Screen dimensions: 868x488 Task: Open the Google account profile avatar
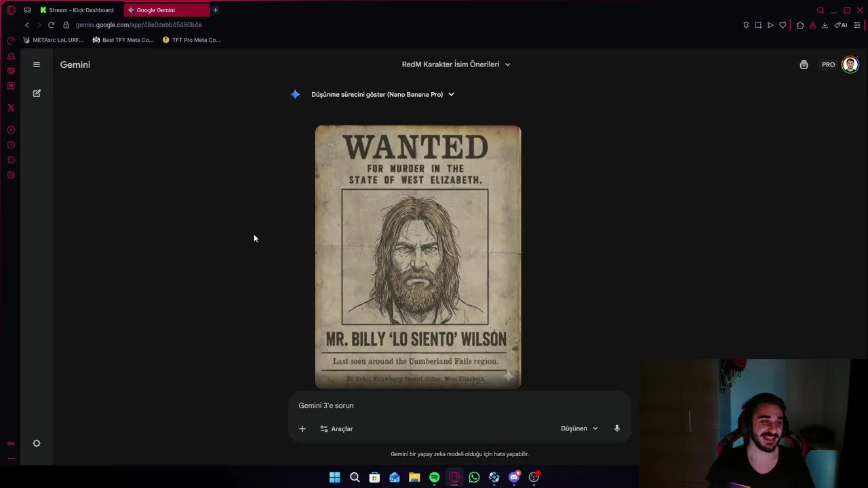pyautogui.click(x=850, y=64)
